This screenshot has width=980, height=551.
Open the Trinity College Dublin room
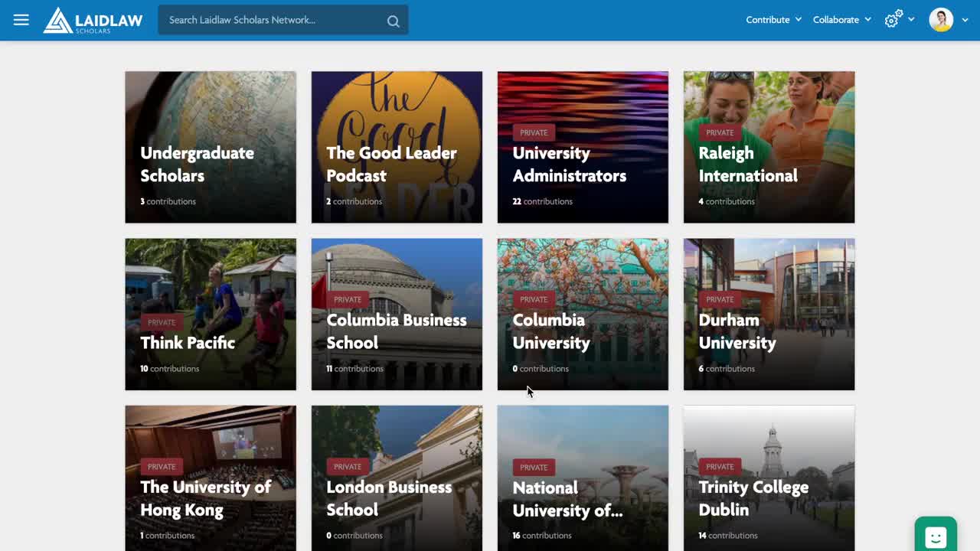point(769,478)
